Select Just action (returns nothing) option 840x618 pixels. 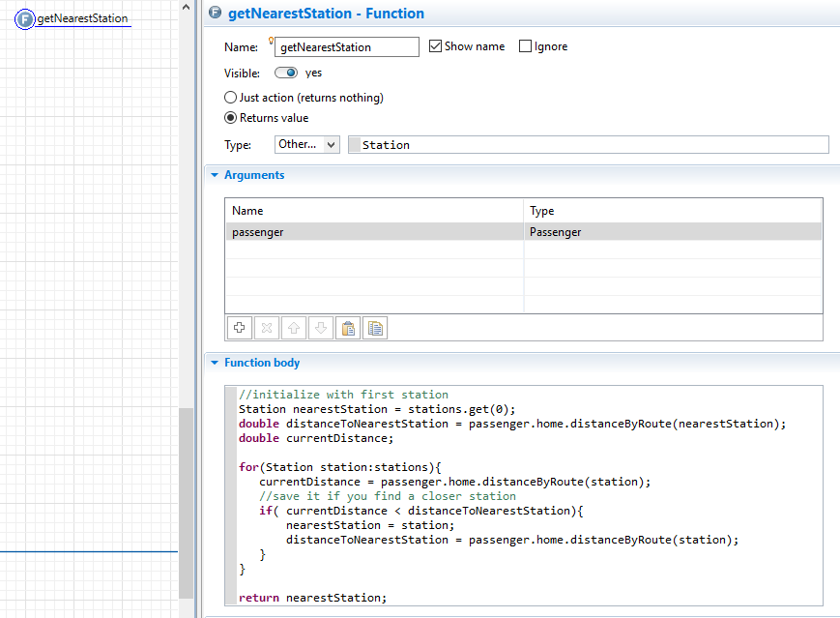pos(230,98)
